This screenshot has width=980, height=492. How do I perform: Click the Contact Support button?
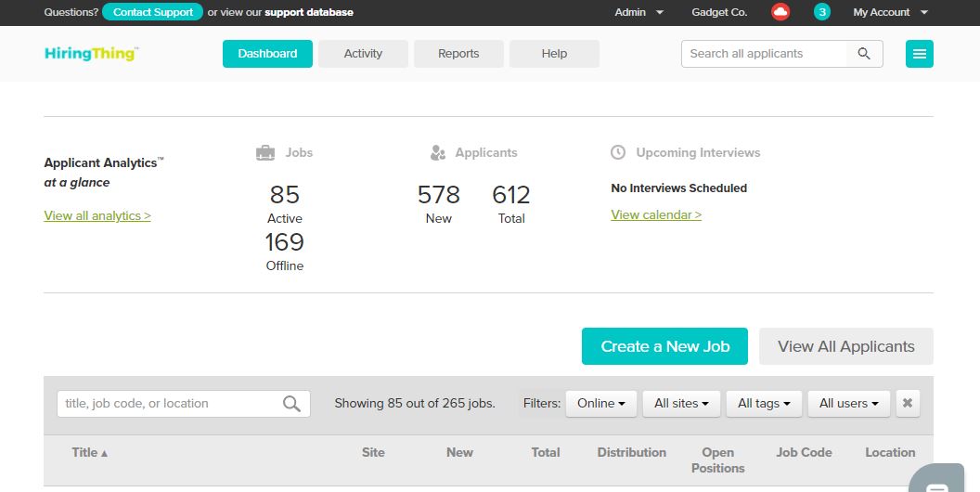tap(152, 12)
